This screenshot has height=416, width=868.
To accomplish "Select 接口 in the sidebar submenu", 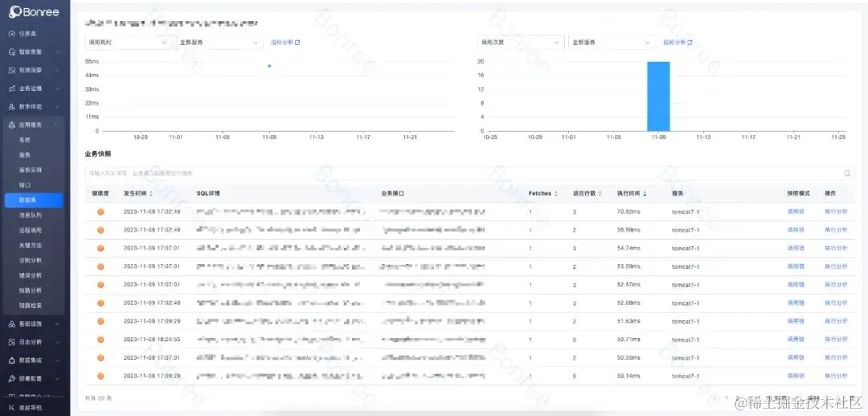I will pyautogui.click(x=25, y=185).
